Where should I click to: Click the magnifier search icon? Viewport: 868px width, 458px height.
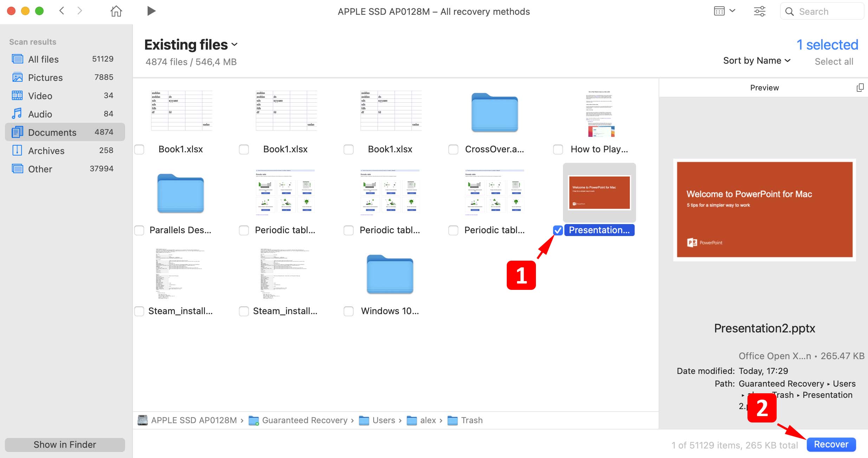click(789, 12)
